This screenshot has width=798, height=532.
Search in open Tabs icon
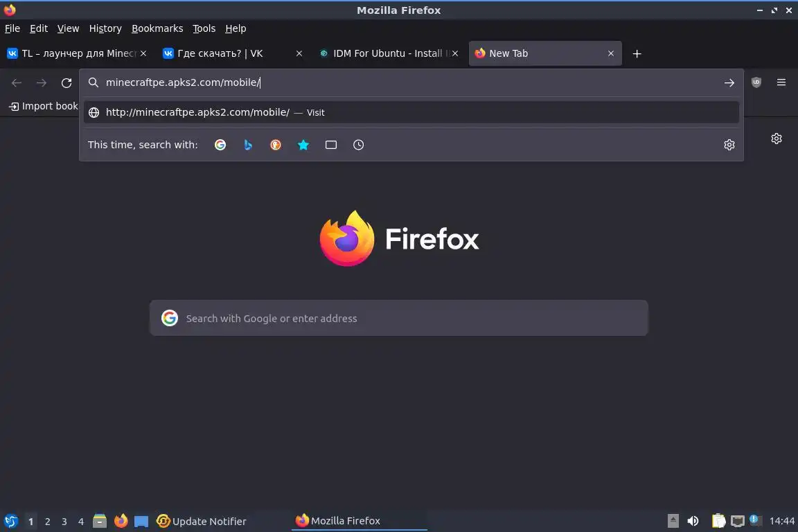pyautogui.click(x=331, y=145)
